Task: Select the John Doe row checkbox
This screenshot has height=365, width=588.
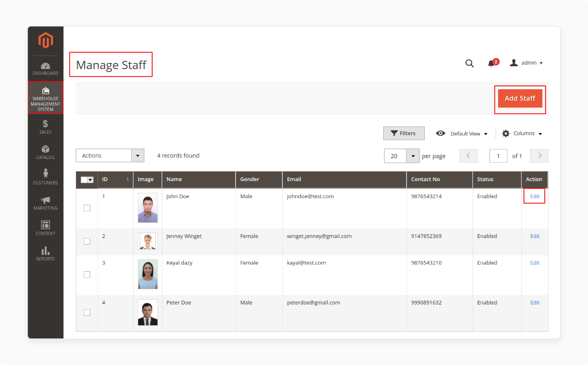Action: click(x=87, y=208)
